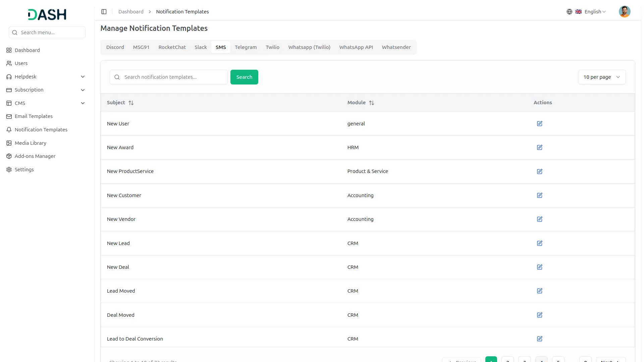Expand the CMS submenu
Image resolution: width=644 pixels, height=362 pixels.
pos(83,103)
